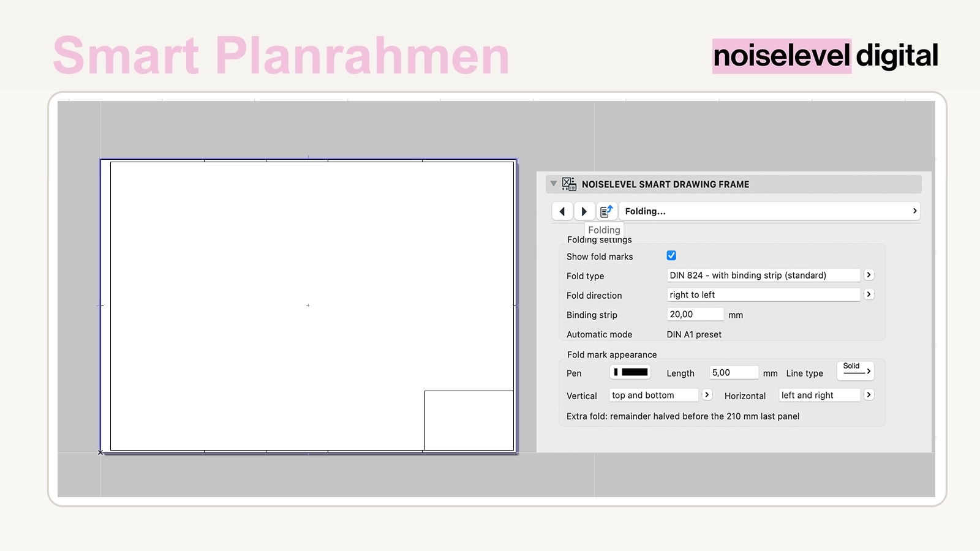This screenshot has width=980, height=551.
Task: Open the Fold direction right to left dropdown
Action: 763,295
